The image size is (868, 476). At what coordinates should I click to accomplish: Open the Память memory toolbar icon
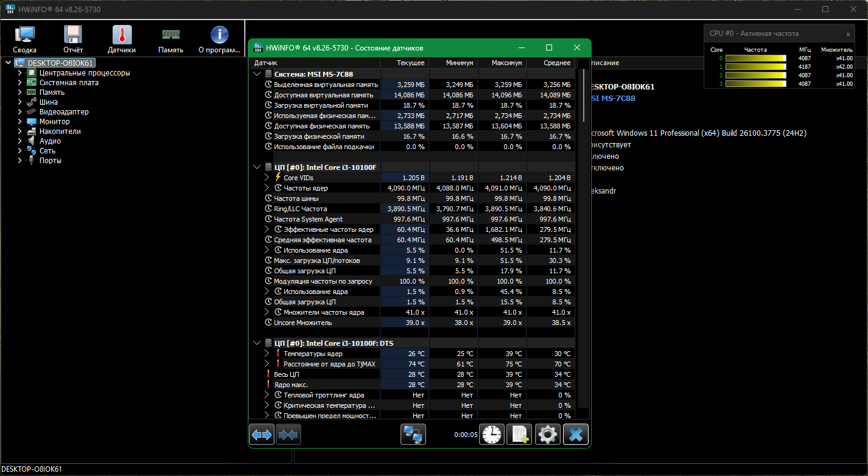click(170, 40)
